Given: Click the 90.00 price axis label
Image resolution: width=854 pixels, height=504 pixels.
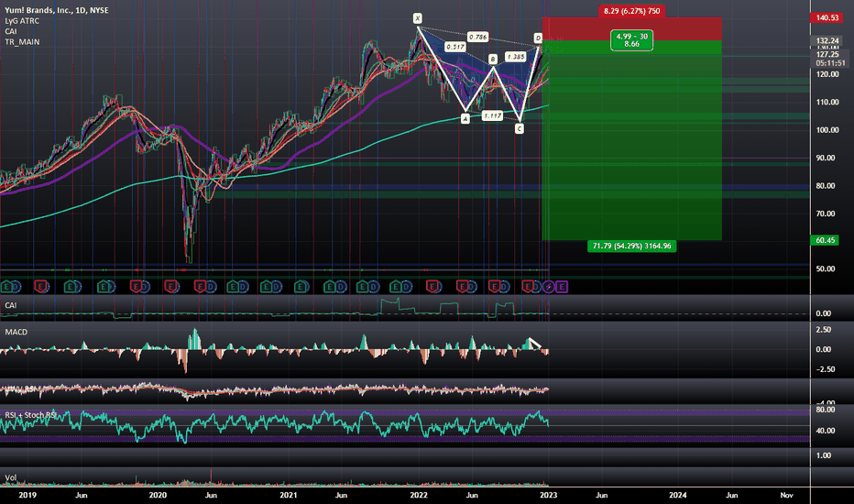Looking at the screenshot, I should [x=825, y=158].
